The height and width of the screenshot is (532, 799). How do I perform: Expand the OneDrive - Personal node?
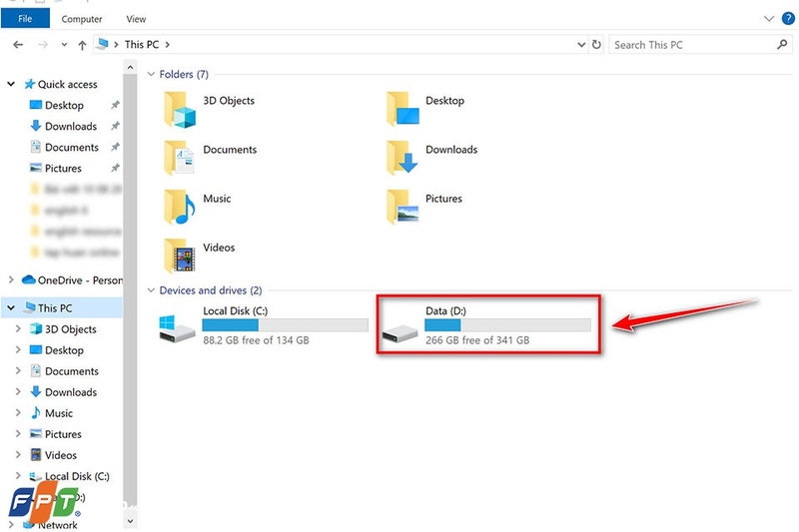pos(11,279)
